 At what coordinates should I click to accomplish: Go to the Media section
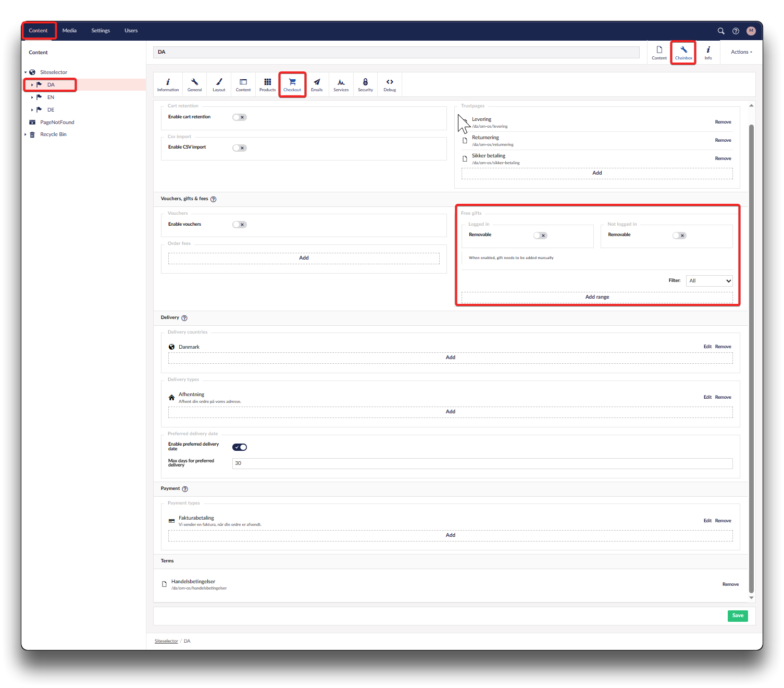(x=69, y=31)
